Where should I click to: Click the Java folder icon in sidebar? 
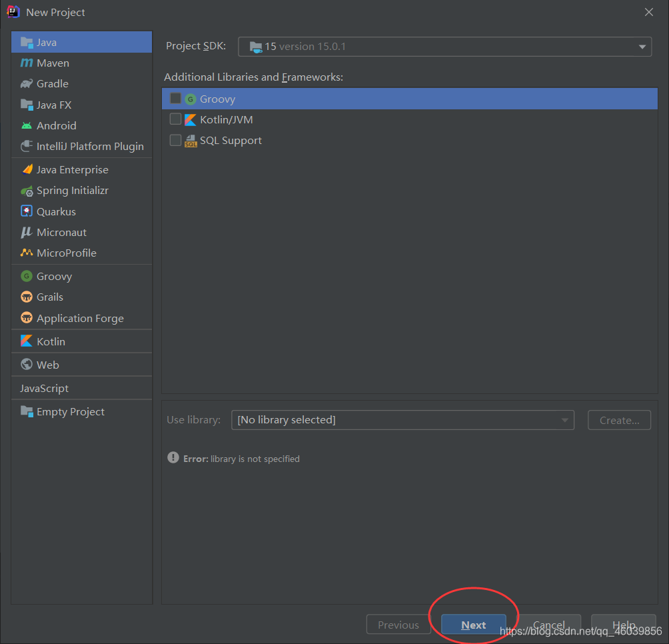click(x=27, y=42)
